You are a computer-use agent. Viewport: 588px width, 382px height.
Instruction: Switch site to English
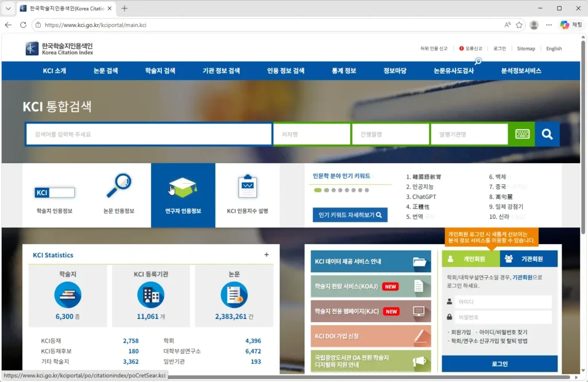[554, 48]
